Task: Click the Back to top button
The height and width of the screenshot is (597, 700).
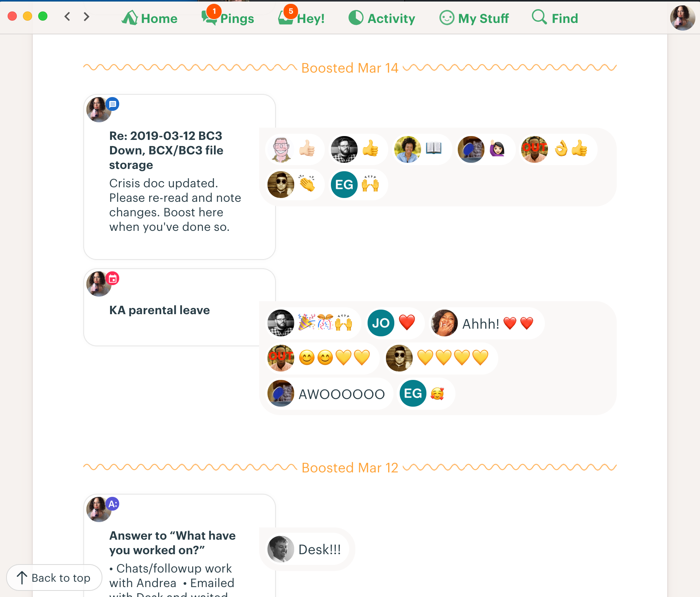Action: pyautogui.click(x=54, y=578)
